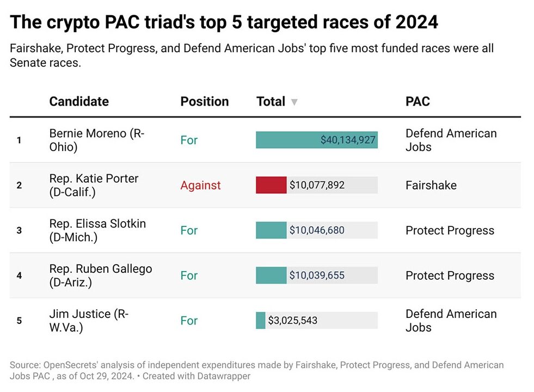Screen dimensions: 534x392
Task: Click the red bar for Katie Porter
Action: pyautogui.click(x=271, y=185)
